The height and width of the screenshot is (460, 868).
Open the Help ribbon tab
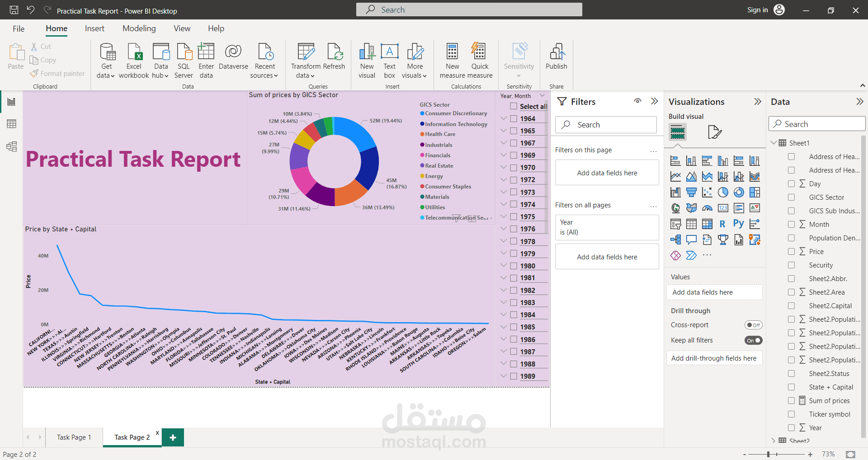pyautogui.click(x=216, y=28)
